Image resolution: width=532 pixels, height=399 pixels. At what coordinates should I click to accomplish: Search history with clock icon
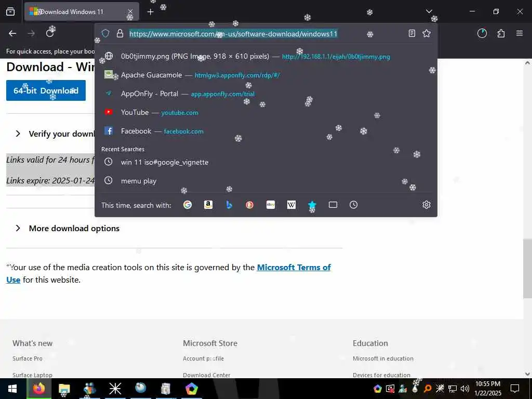[x=353, y=205]
